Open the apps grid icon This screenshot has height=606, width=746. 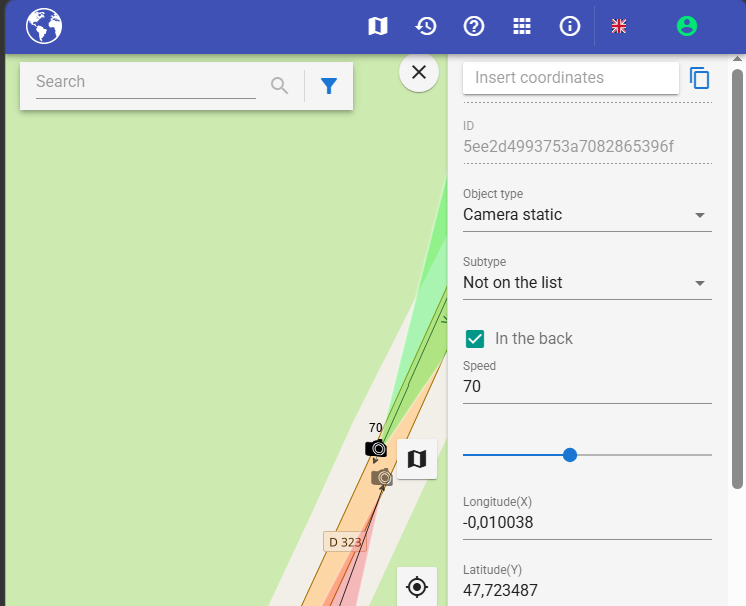(x=522, y=26)
